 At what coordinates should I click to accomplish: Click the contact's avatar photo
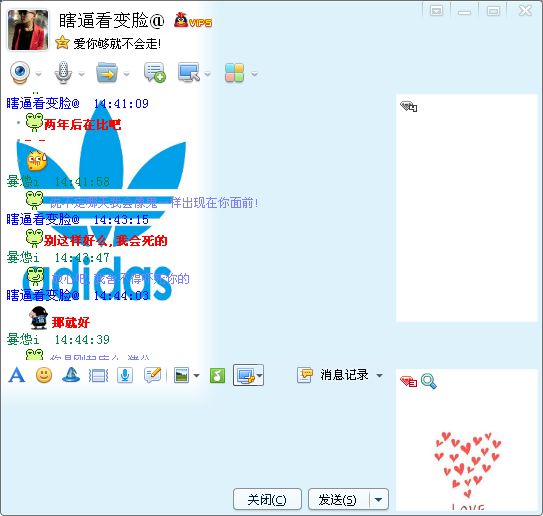click(28, 30)
